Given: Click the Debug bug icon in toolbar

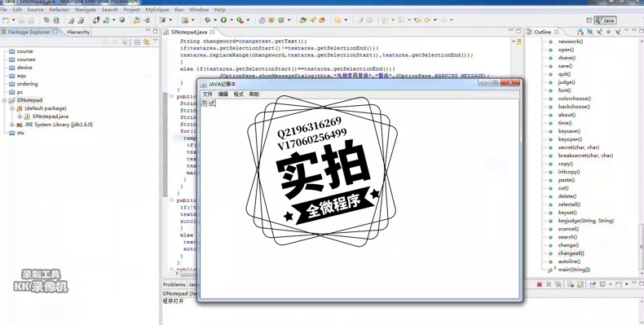Looking at the screenshot, I should (207, 20).
